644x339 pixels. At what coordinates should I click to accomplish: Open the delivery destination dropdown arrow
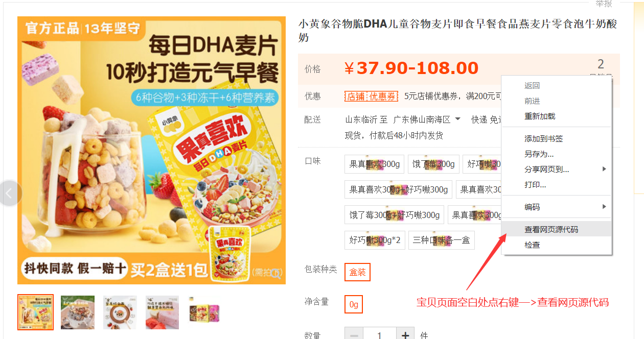tap(457, 119)
